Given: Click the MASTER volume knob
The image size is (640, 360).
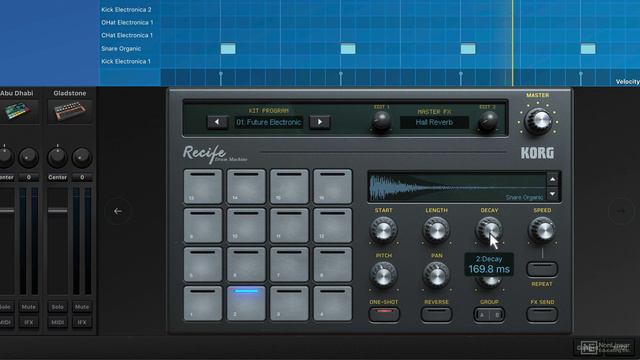Looking at the screenshot, I should pos(538,121).
